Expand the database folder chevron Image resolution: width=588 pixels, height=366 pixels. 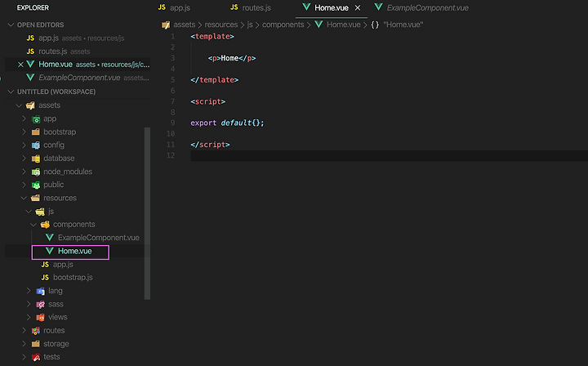[24, 158]
